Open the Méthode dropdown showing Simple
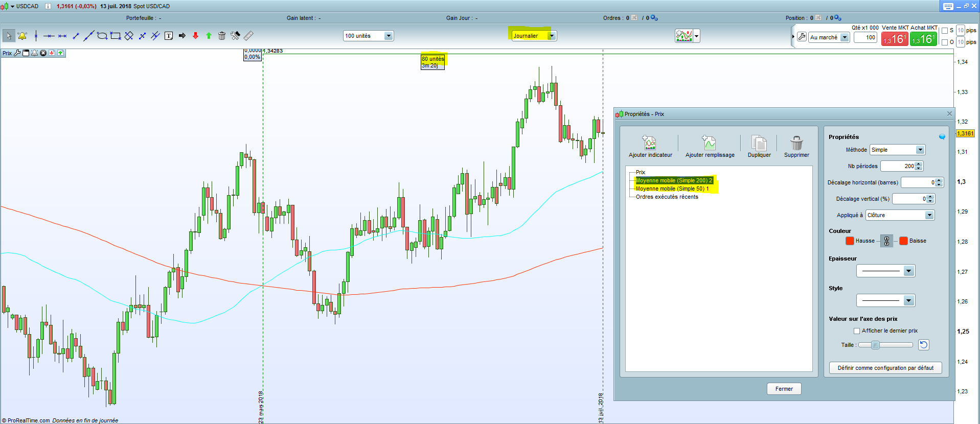Image resolution: width=980 pixels, height=424 pixels. point(920,150)
